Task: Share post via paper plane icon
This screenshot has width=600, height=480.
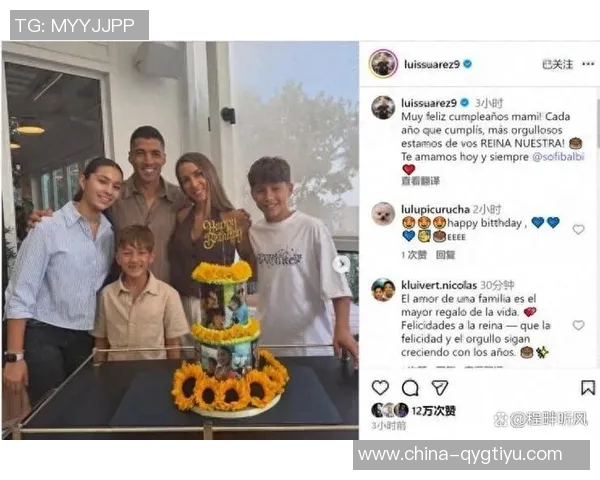Action: [x=440, y=388]
